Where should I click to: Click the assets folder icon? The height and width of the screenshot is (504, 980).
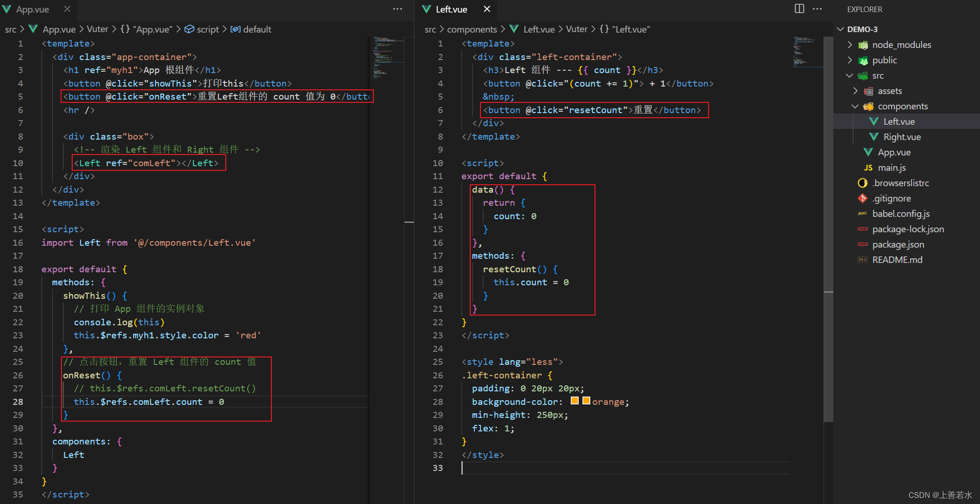(868, 91)
